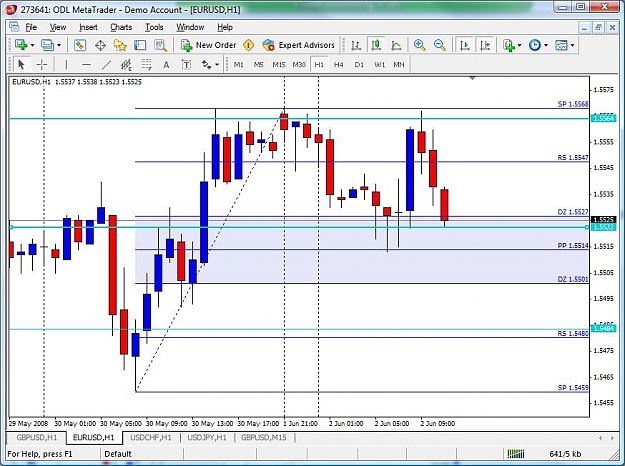Switch to M15 timeframe
The width and height of the screenshot is (625, 466).
pyautogui.click(x=279, y=65)
